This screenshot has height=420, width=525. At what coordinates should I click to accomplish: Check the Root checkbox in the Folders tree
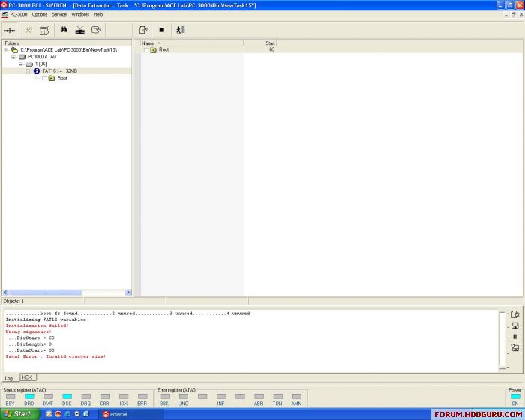coord(44,78)
